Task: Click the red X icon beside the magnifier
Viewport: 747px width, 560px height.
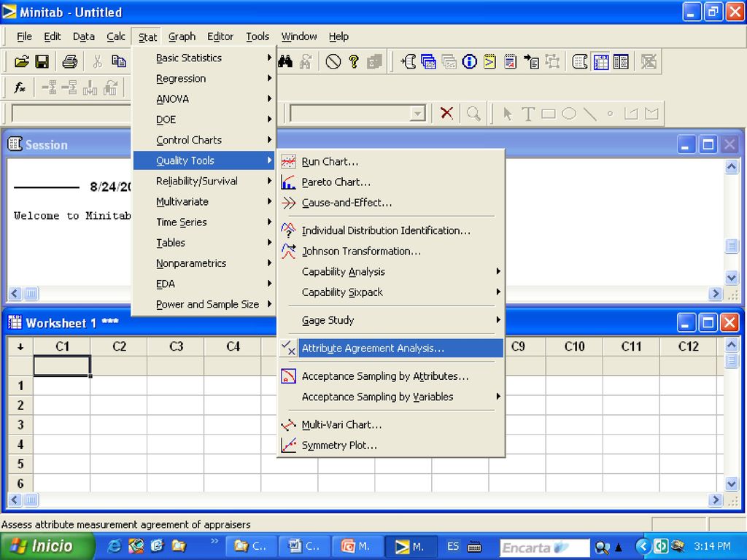Action: tap(446, 113)
